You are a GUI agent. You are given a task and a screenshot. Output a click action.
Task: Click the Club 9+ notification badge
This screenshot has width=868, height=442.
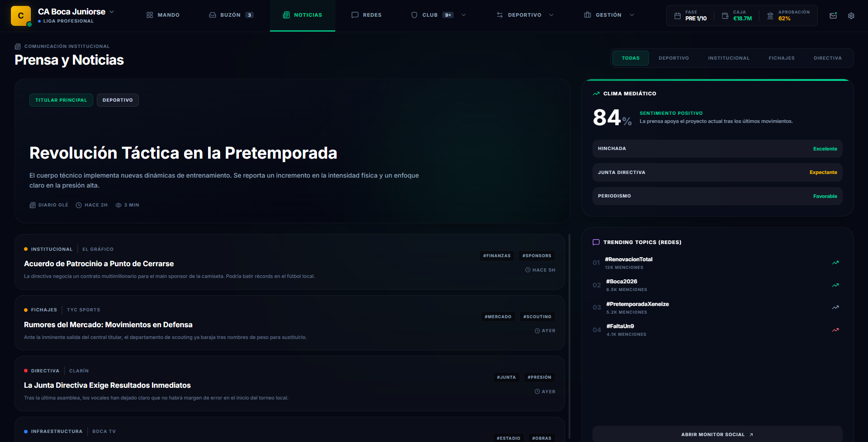coord(448,15)
